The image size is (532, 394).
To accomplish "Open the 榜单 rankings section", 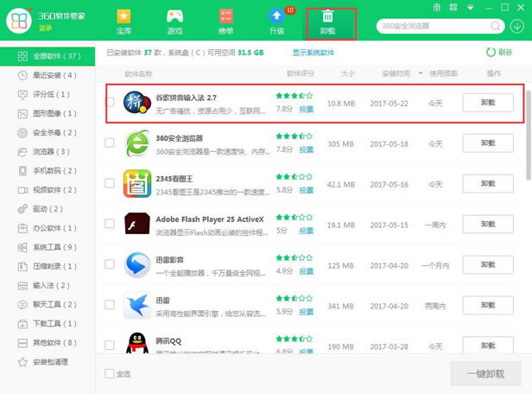I will point(225,22).
